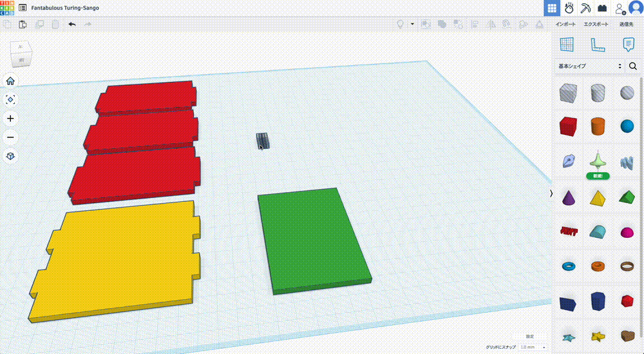Click the エクスポート button
The height and width of the screenshot is (354, 644).
tap(596, 25)
